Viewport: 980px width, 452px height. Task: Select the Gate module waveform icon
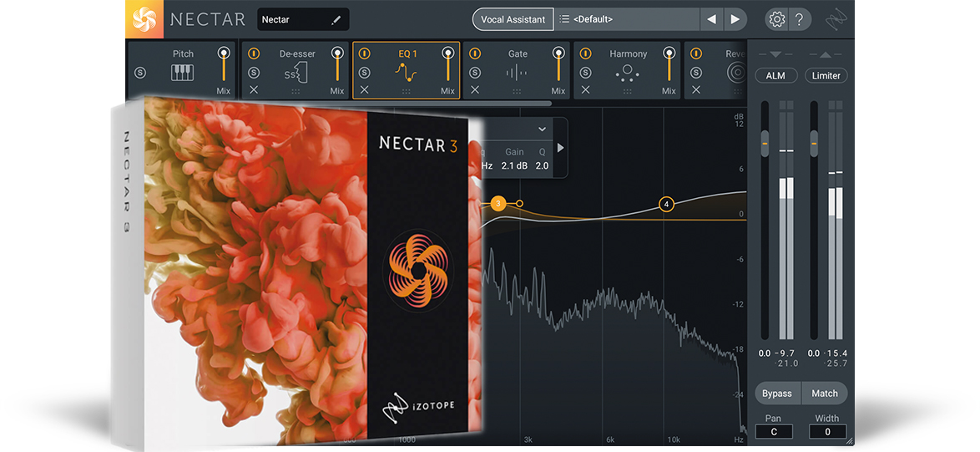pyautogui.click(x=516, y=74)
